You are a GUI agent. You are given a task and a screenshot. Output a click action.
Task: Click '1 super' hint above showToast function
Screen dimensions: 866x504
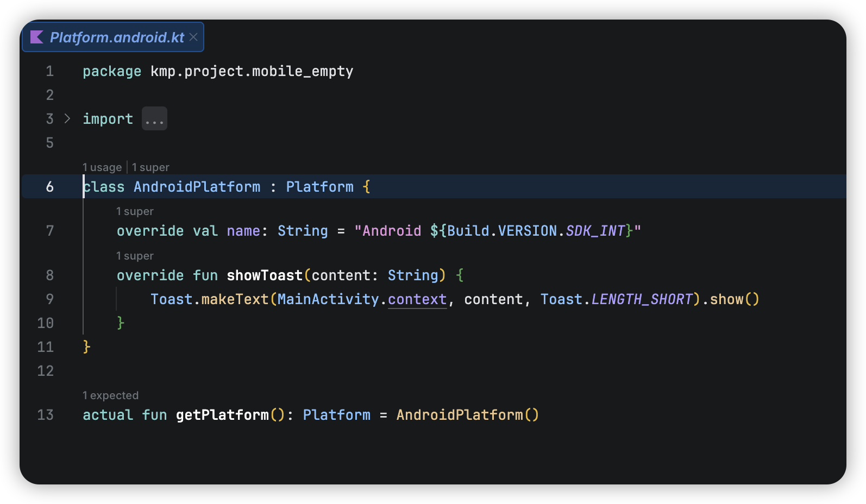click(135, 256)
